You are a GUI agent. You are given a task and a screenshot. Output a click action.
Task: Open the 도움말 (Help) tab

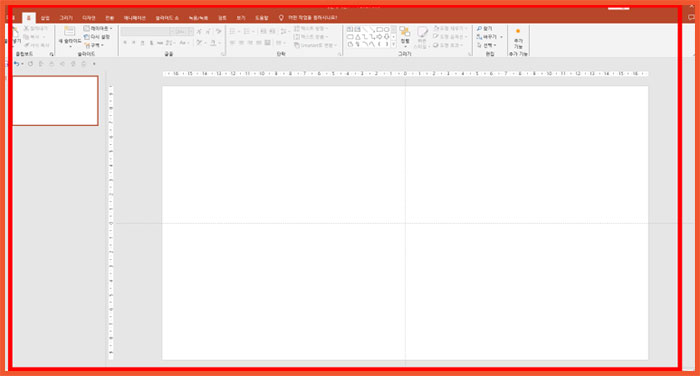(262, 18)
